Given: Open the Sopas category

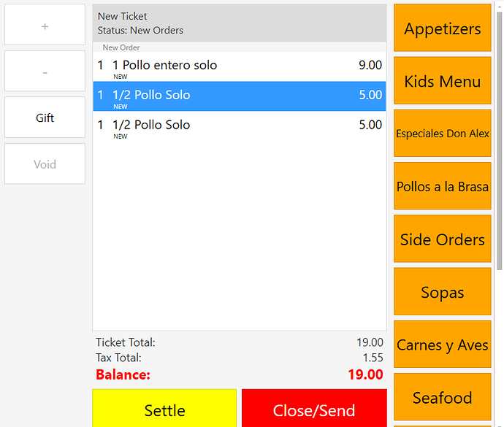Looking at the screenshot, I should tap(443, 291).
